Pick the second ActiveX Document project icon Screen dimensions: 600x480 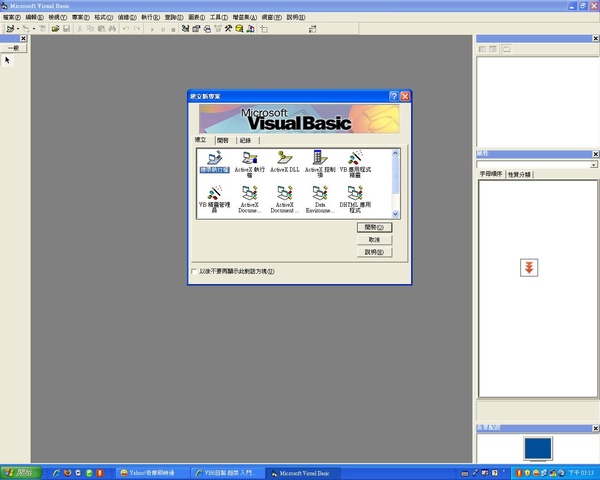click(x=285, y=199)
